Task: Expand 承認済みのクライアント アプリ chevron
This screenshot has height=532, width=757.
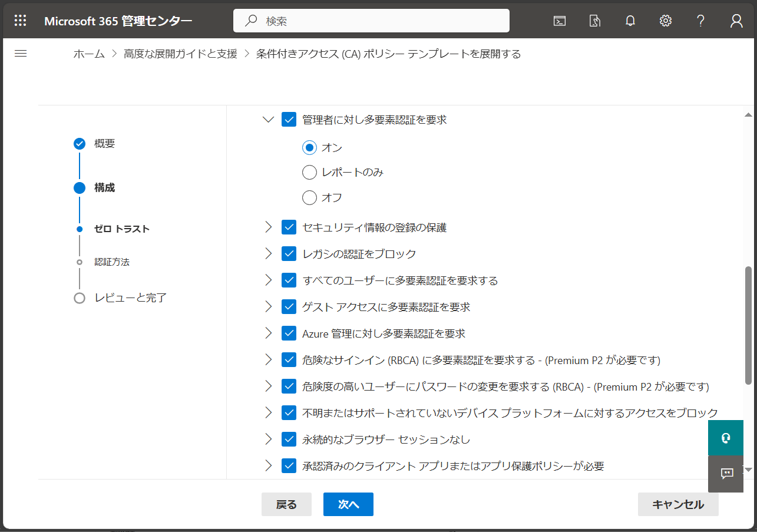Action: click(x=268, y=466)
